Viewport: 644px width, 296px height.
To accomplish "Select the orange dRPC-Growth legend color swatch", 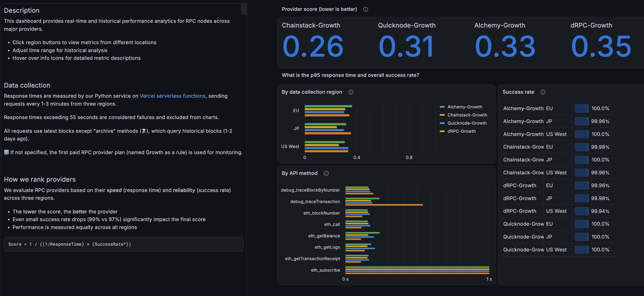I will click(x=442, y=131).
